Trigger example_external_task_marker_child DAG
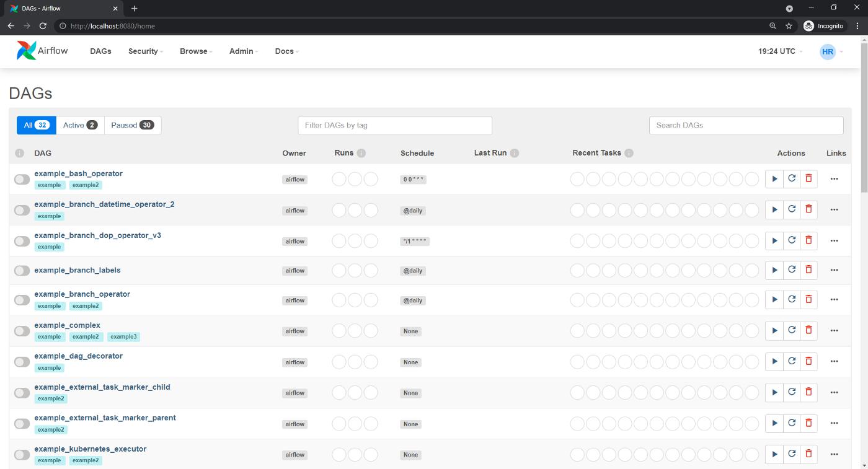This screenshot has height=469, width=868. (774, 392)
